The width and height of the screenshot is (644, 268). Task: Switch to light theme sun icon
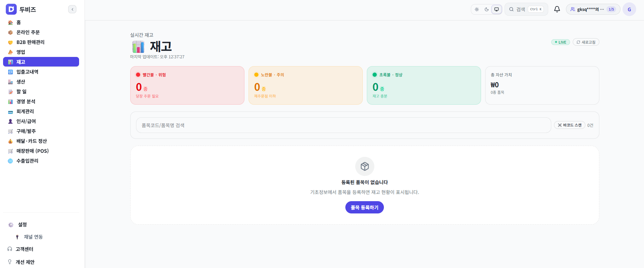(x=477, y=9)
